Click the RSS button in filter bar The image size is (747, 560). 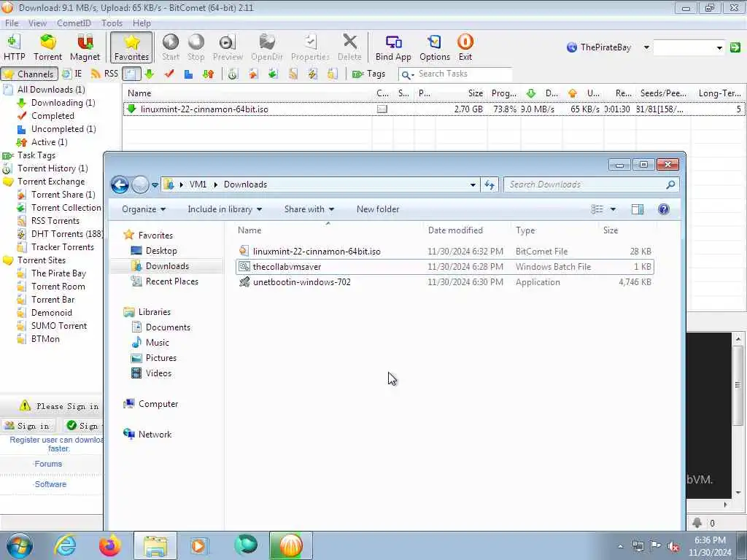tap(104, 74)
